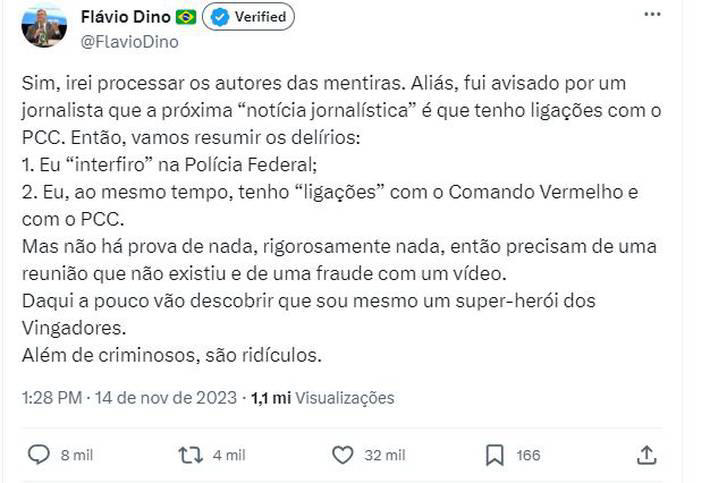
Task: Click the "Verified" badge label
Action: [x=260, y=17]
